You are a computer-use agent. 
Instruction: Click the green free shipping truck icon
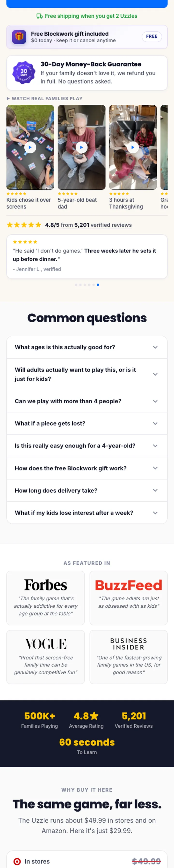(40, 16)
